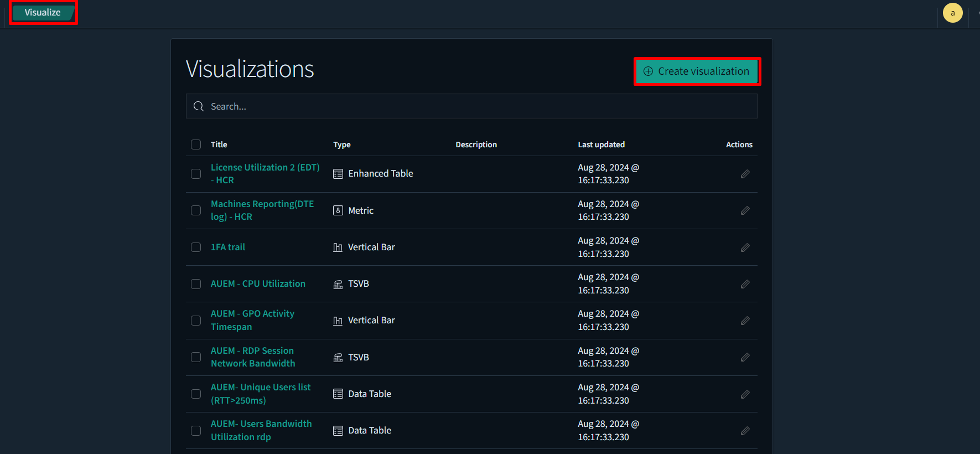Sort by Type column header

click(x=341, y=145)
